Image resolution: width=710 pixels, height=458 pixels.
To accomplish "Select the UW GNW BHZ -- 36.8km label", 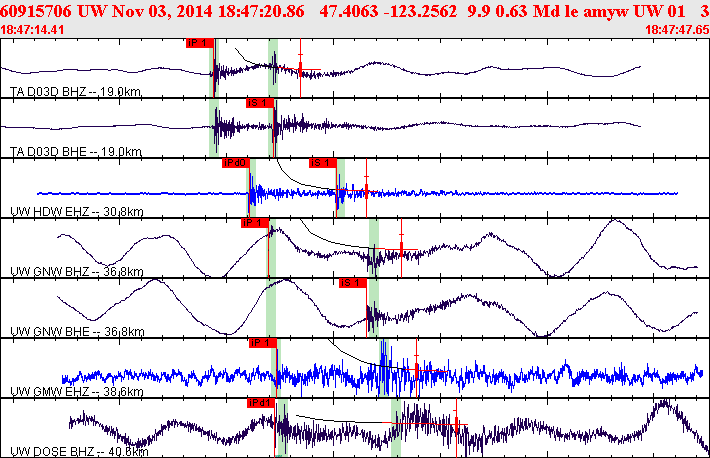I will [x=77, y=272].
